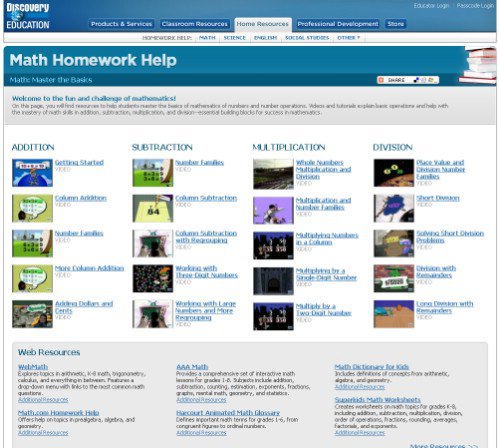The image size is (499, 448).
Task: Open the More Column Addition link
Action: [89, 268]
